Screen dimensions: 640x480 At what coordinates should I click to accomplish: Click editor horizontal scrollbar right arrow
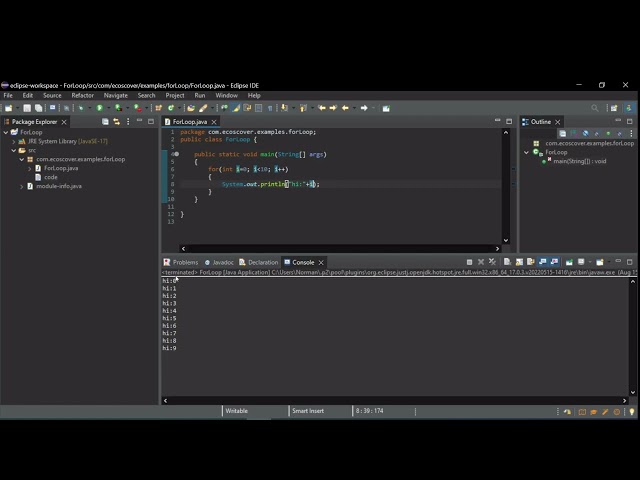[497, 249]
